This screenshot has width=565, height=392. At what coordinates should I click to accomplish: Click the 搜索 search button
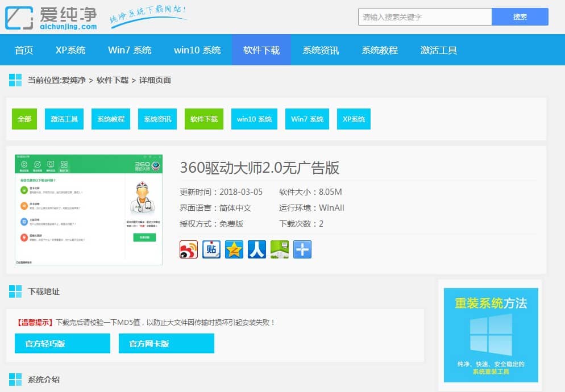[520, 17]
